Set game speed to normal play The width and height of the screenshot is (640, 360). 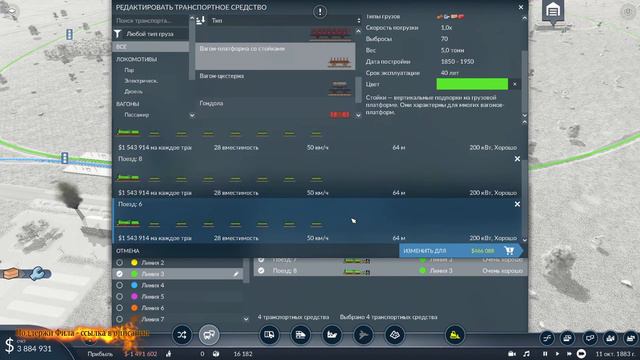click(x=557, y=353)
